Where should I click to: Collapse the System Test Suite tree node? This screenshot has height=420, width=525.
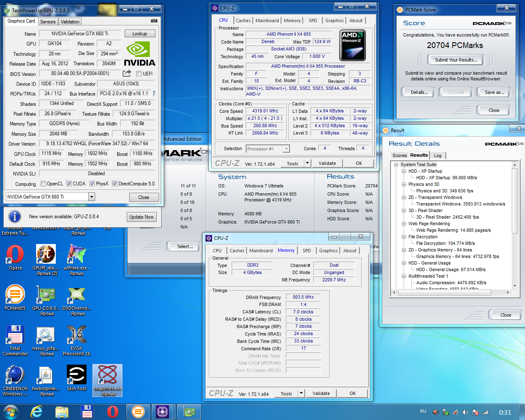[x=396, y=164]
